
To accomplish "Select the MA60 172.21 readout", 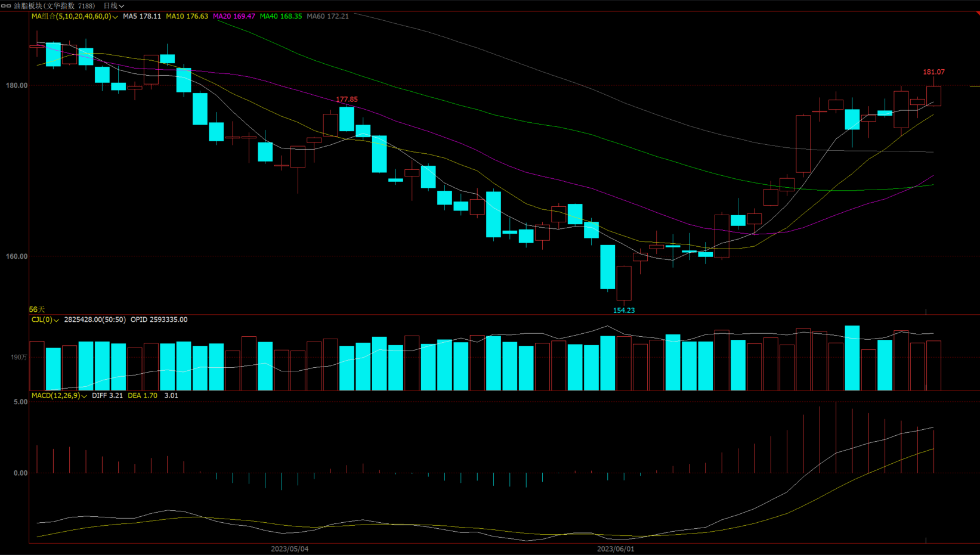I will [327, 17].
